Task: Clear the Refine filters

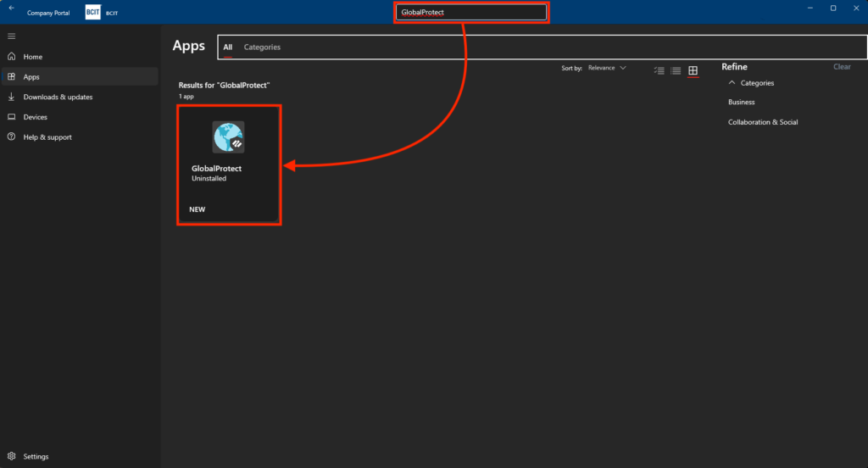Action: pos(842,66)
